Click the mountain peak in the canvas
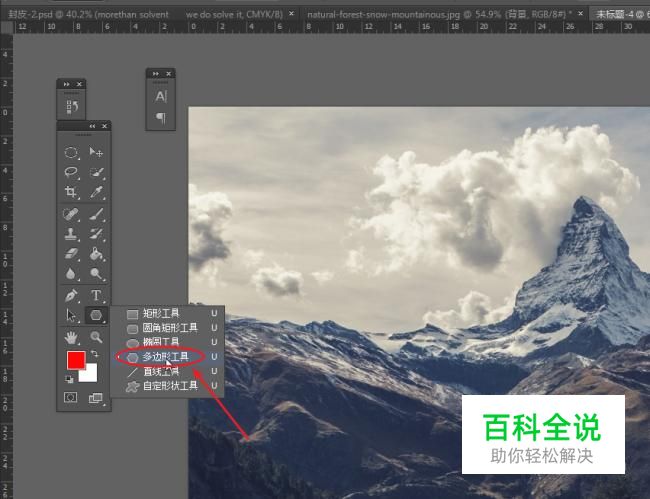This screenshot has height=499, width=650. point(584,203)
